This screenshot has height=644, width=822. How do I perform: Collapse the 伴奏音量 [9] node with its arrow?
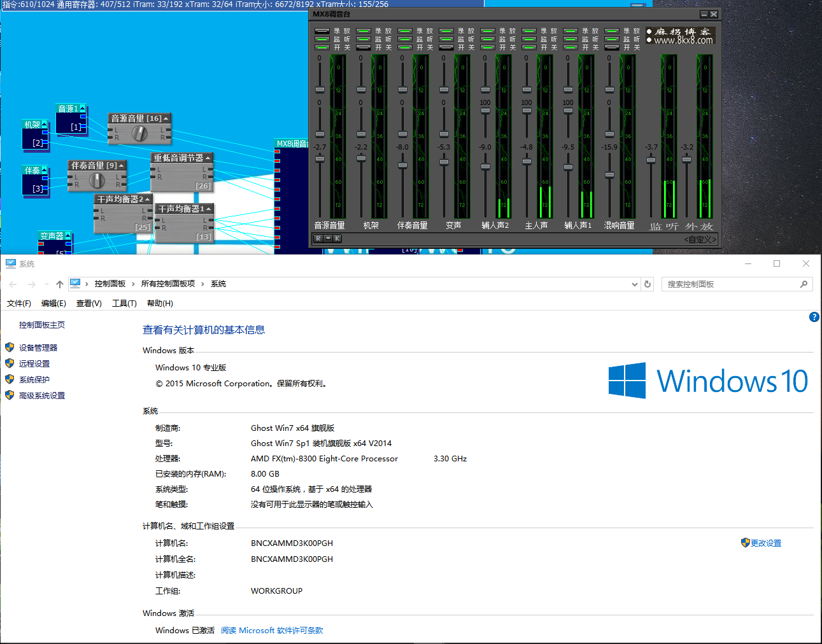[x=122, y=165]
